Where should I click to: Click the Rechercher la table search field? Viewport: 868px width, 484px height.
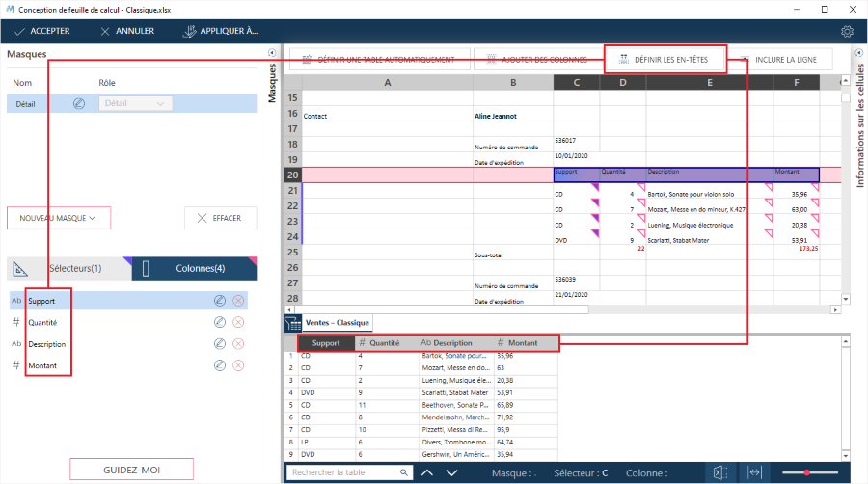(x=349, y=472)
